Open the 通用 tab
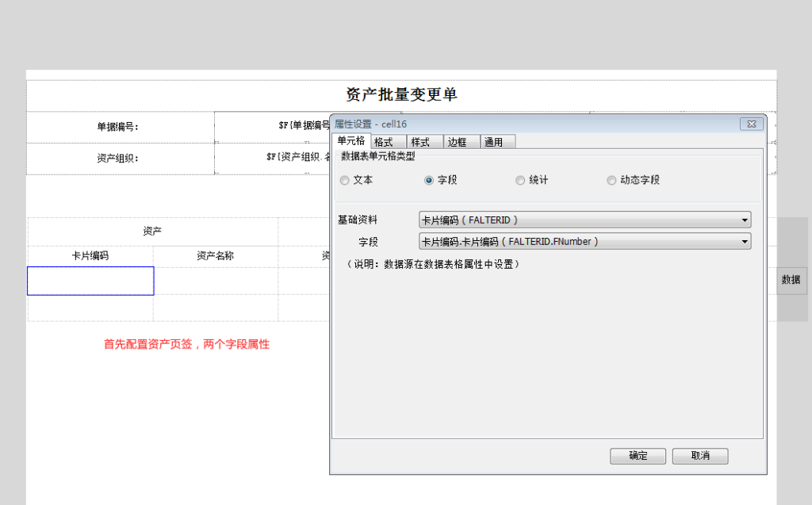Screen dimensions: 812x505 (493, 142)
